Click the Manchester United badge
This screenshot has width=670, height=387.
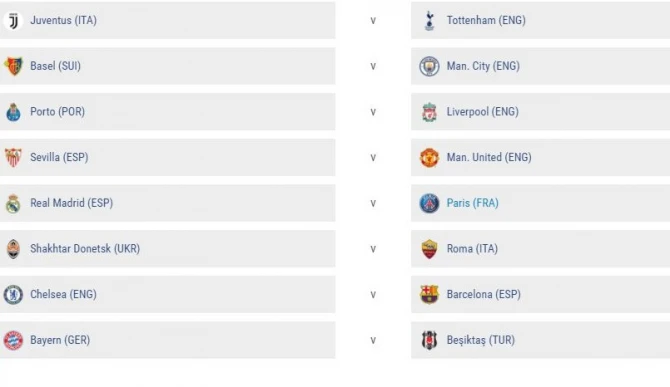click(x=429, y=158)
